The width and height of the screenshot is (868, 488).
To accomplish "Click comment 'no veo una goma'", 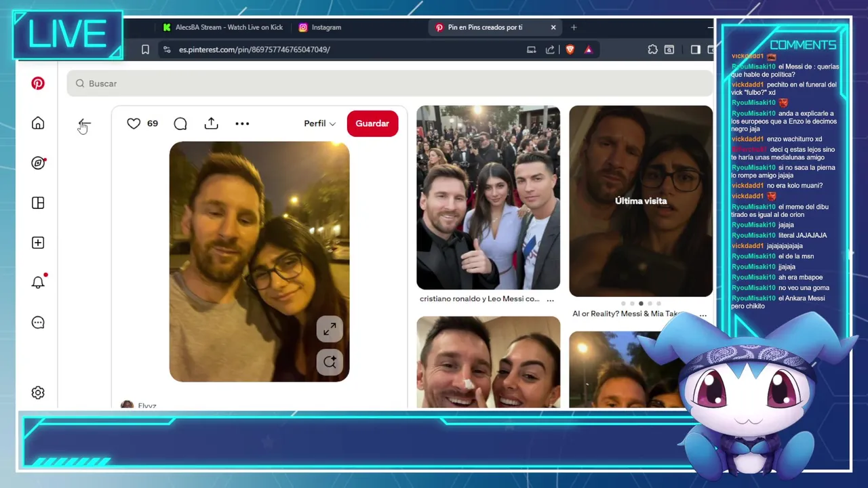I will 804,287.
